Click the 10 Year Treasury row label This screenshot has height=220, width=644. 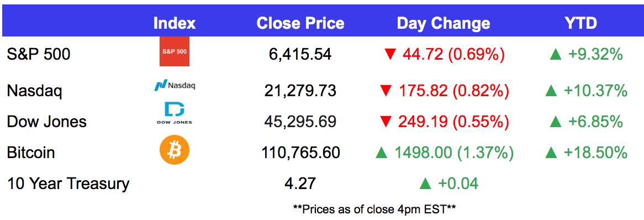[68, 184]
